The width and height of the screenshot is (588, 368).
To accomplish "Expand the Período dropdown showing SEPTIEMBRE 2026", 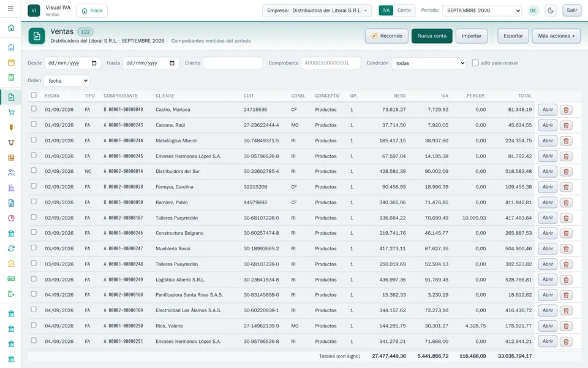I will [482, 10].
